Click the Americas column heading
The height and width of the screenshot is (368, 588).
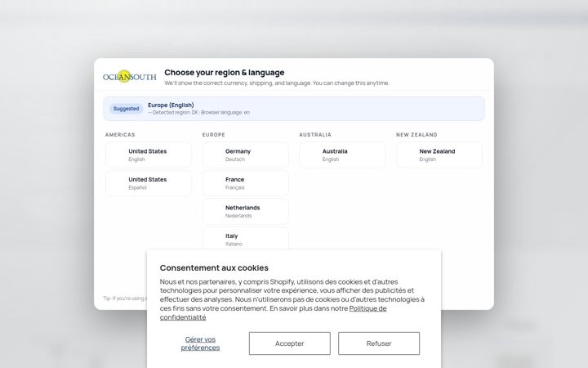120,134
